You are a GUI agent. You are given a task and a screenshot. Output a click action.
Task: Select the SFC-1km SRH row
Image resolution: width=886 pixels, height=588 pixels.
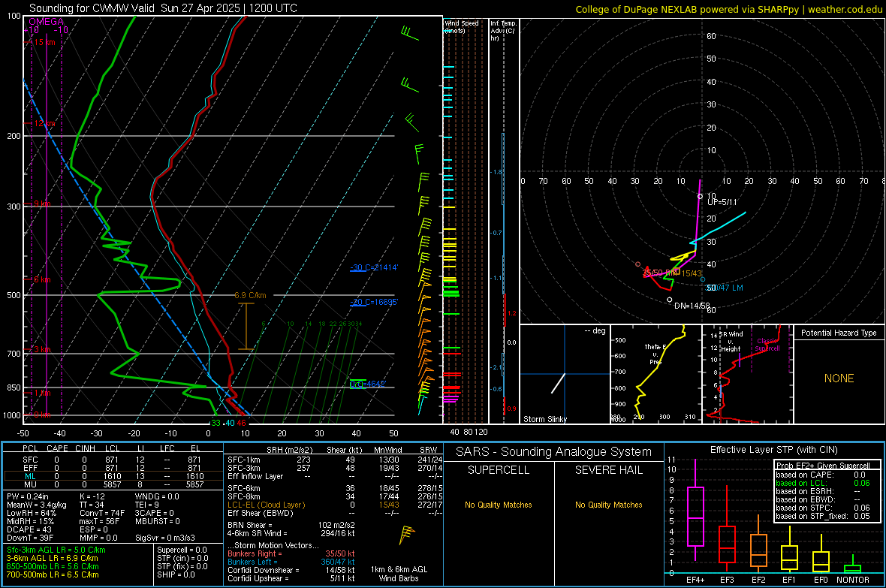pos(335,460)
